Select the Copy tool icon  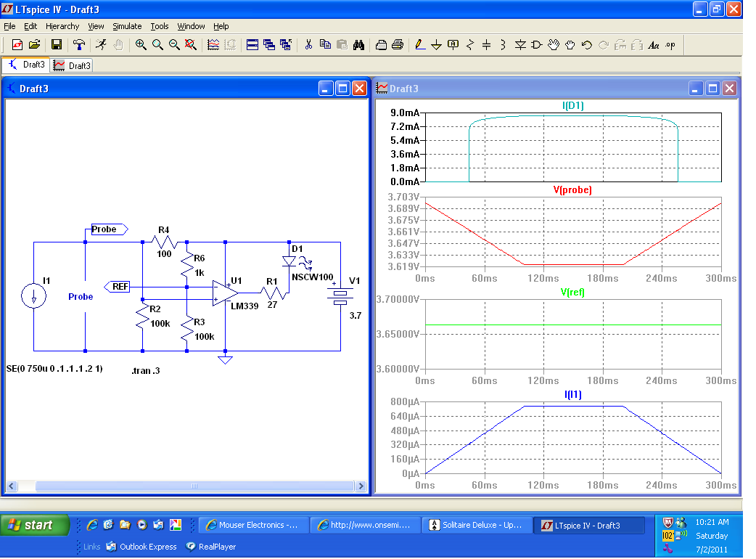pyautogui.click(x=326, y=45)
